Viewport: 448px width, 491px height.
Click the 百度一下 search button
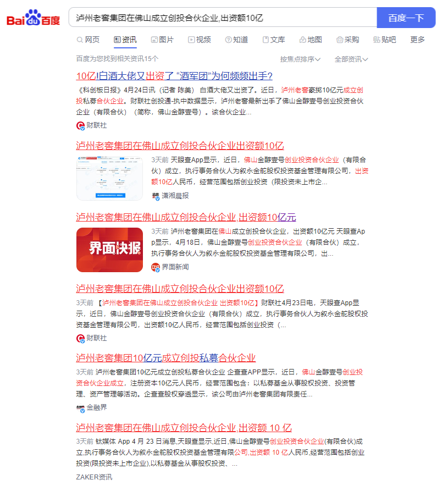coord(406,18)
